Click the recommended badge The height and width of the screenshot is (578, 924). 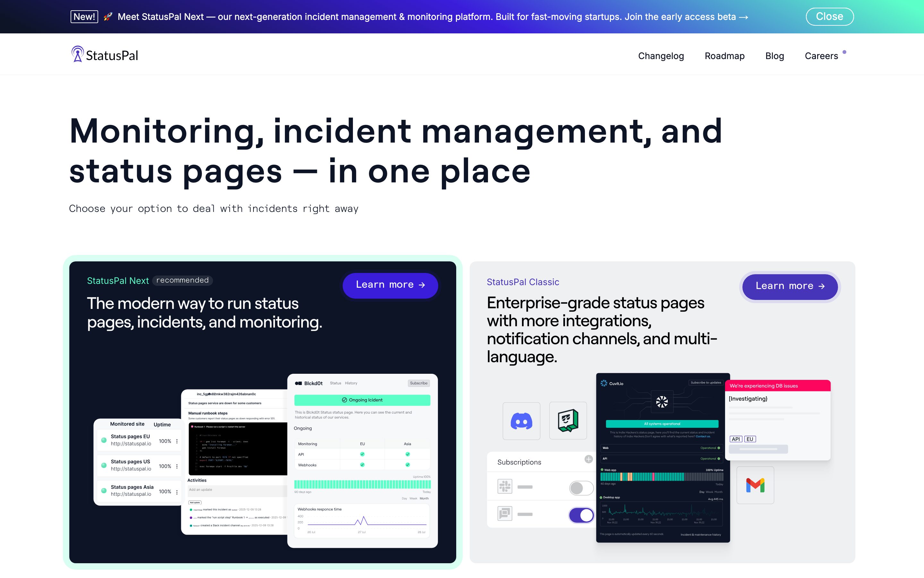coord(182,280)
